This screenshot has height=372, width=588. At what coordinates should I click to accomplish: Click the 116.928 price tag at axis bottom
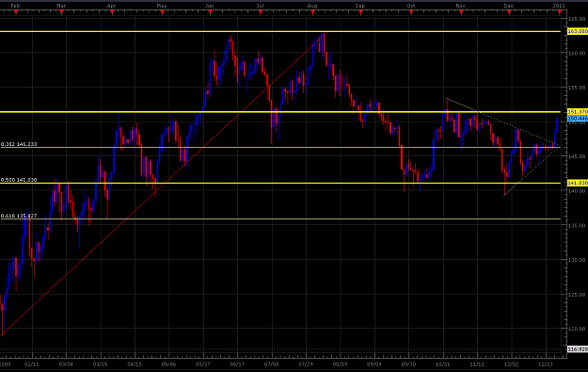pos(578,349)
